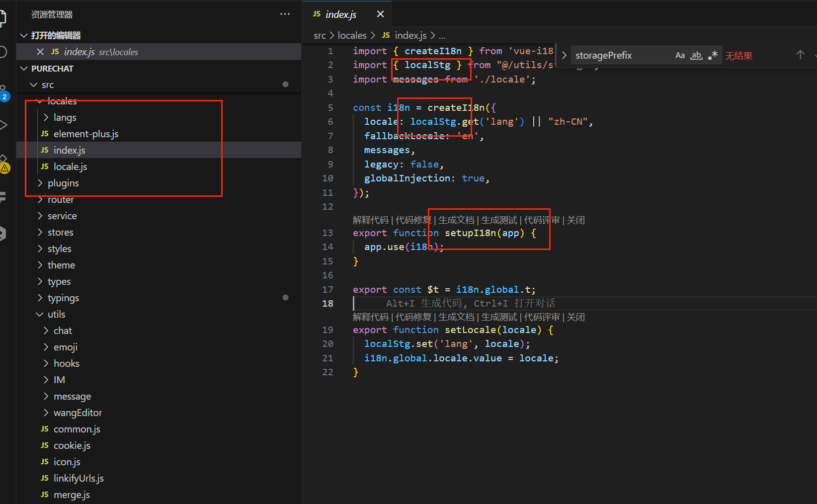Go to previous match arrow in find widget
817x504 pixels.
(x=800, y=55)
